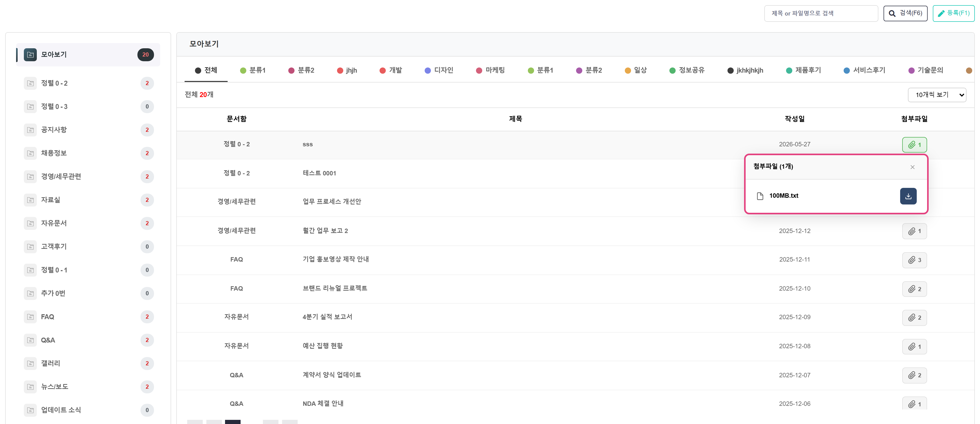Open the post titled 기업 홍보영상 제작 안내
The height and width of the screenshot is (424, 980).
pos(335,259)
